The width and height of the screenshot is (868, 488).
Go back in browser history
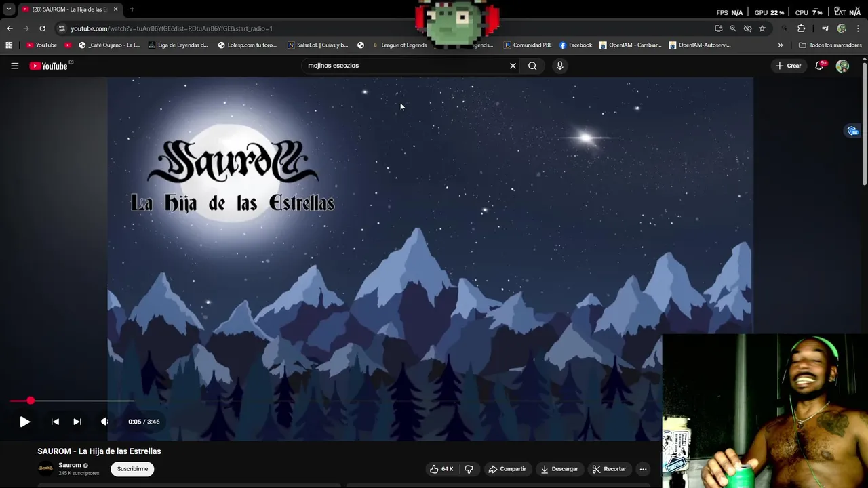tap(9, 28)
